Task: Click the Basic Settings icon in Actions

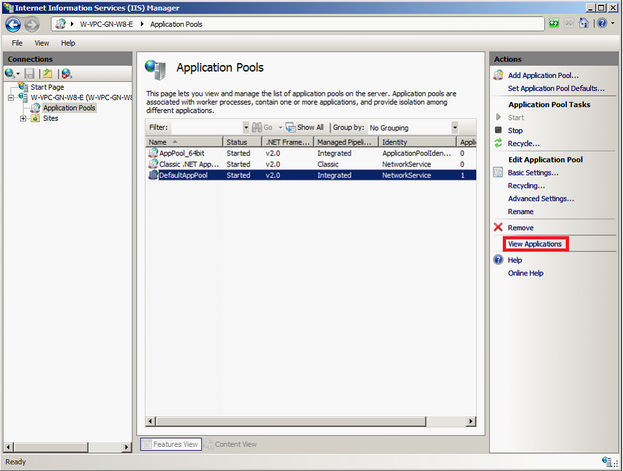Action: coord(498,173)
